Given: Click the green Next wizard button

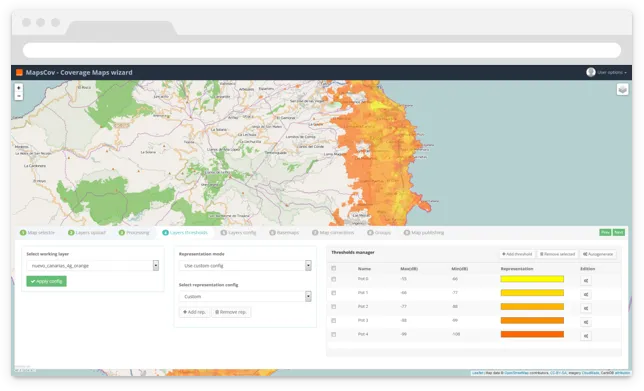Looking at the screenshot, I should (619, 232).
